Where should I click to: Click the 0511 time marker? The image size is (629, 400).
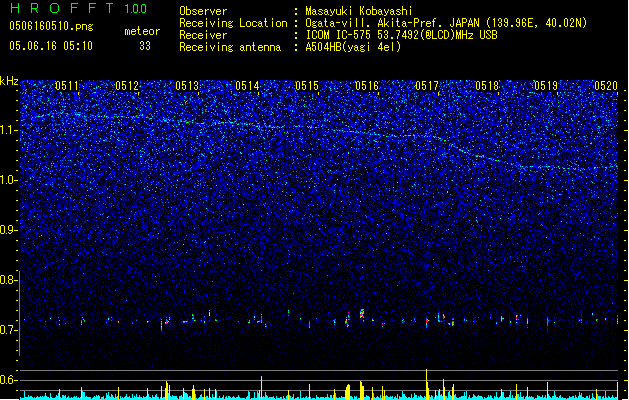[67, 86]
